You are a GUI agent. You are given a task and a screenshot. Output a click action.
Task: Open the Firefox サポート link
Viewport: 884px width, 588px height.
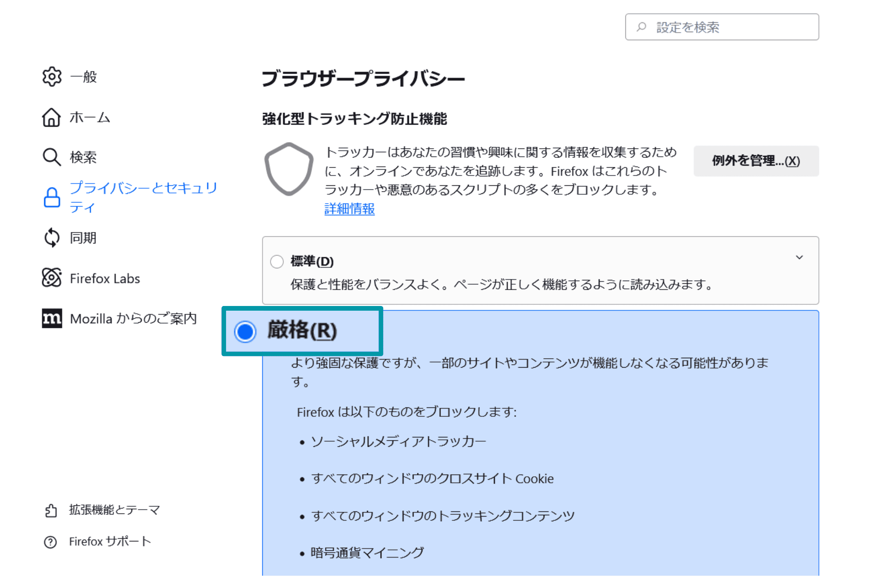(x=110, y=542)
